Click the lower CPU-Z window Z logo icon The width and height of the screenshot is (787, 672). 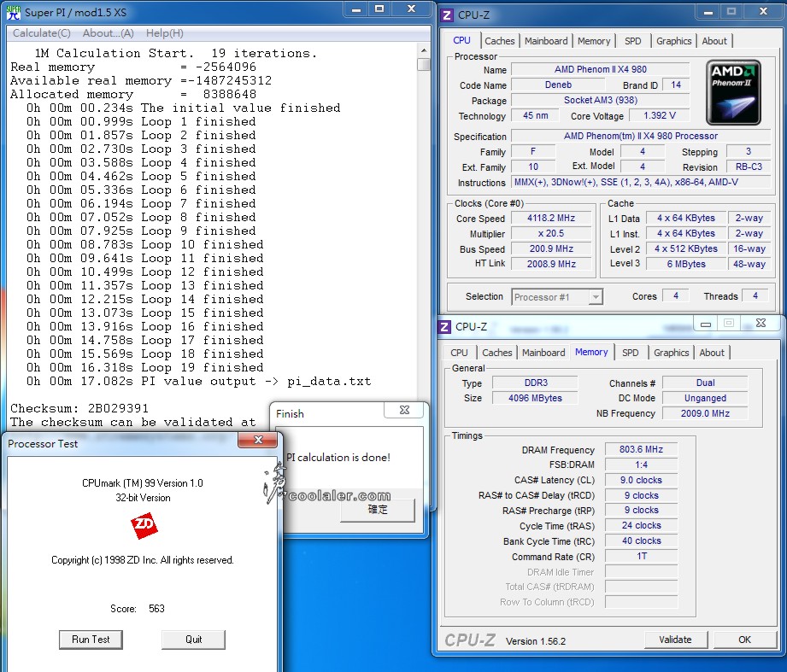tap(444, 327)
